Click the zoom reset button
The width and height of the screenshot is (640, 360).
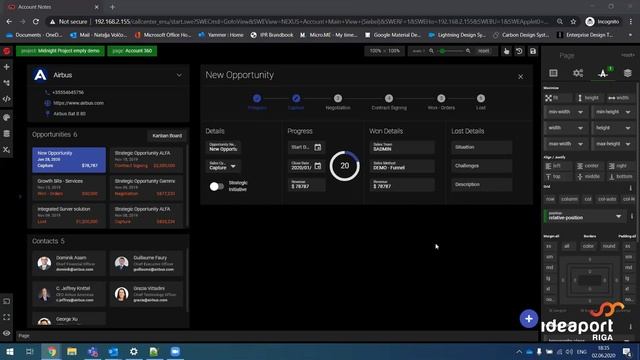pyautogui.click(x=484, y=51)
